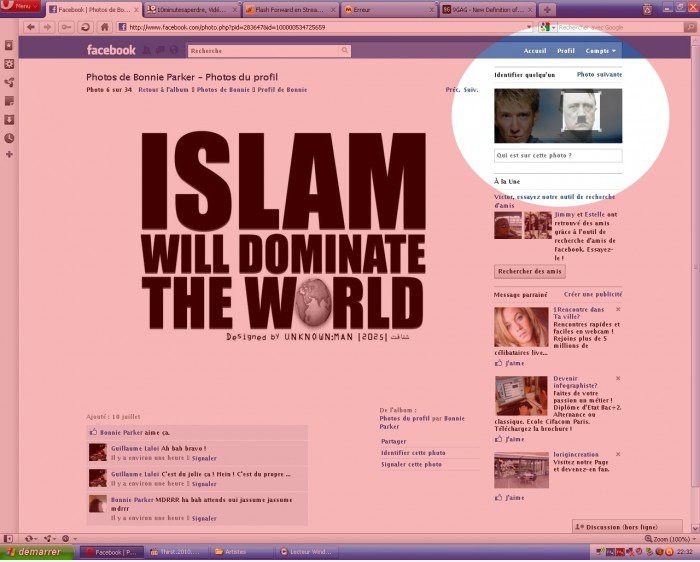700x562 pixels.
Task: Open the Opera Unite panel icon
Action: (x=9, y=82)
